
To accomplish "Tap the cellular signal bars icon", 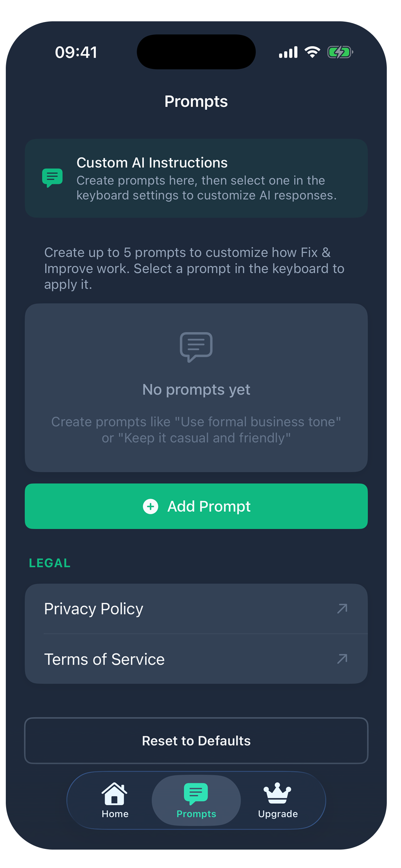I will tap(288, 52).
